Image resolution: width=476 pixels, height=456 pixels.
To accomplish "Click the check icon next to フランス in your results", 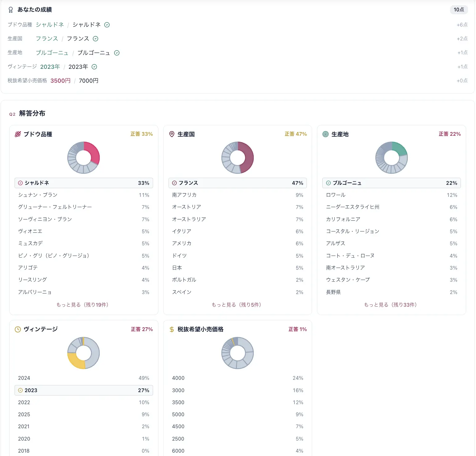I will click(x=95, y=39).
